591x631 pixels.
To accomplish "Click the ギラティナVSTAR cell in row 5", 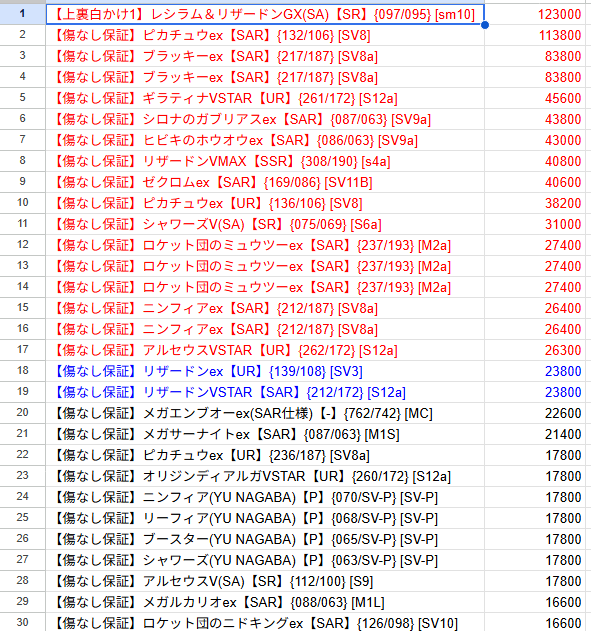I will 265,98.
